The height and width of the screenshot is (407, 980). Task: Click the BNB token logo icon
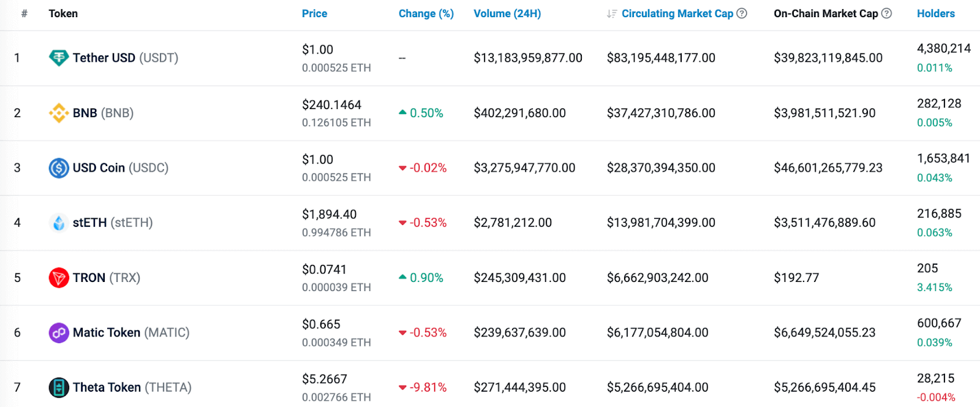tap(59, 113)
